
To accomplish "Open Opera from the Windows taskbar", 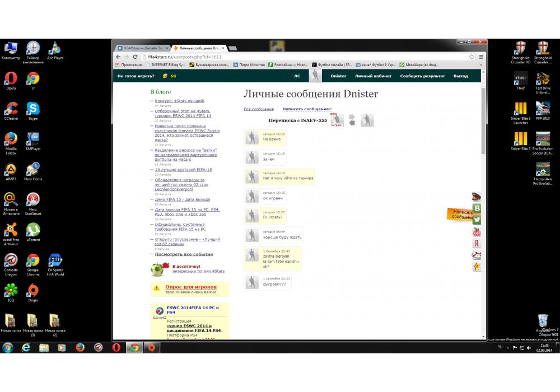I will [x=116, y=348].
